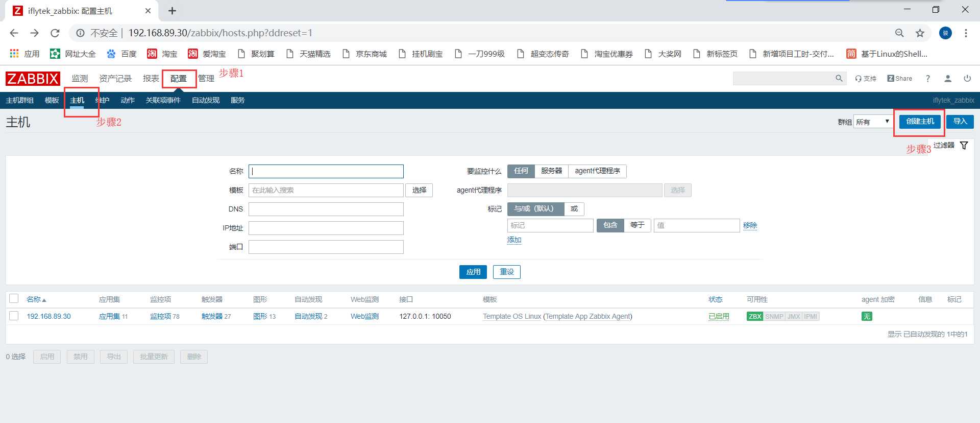The height and width of the screenshot is (423, 980).
Task: Open the 应用 apps bookmark
Action: (24, 54)
